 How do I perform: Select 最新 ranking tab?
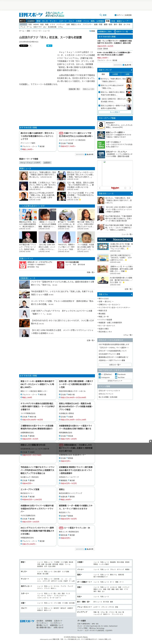pos(103,74)
